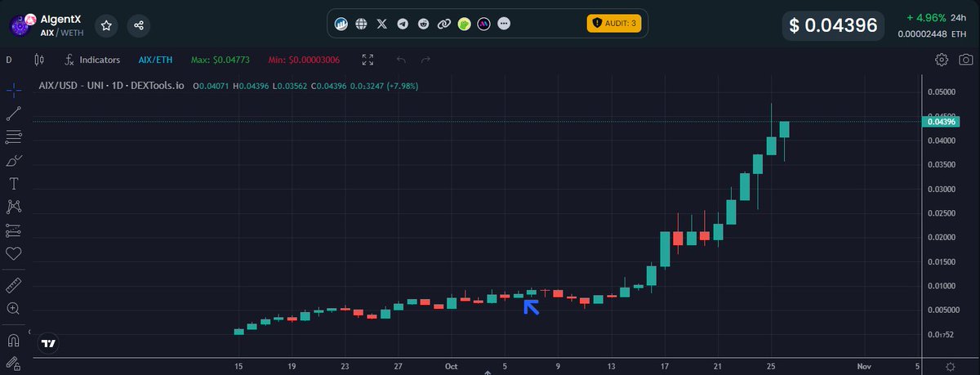The height and width of the screenshot is (375, 980).
Task: Select the Fibonacci retracement tool
Action: point(13,136)
